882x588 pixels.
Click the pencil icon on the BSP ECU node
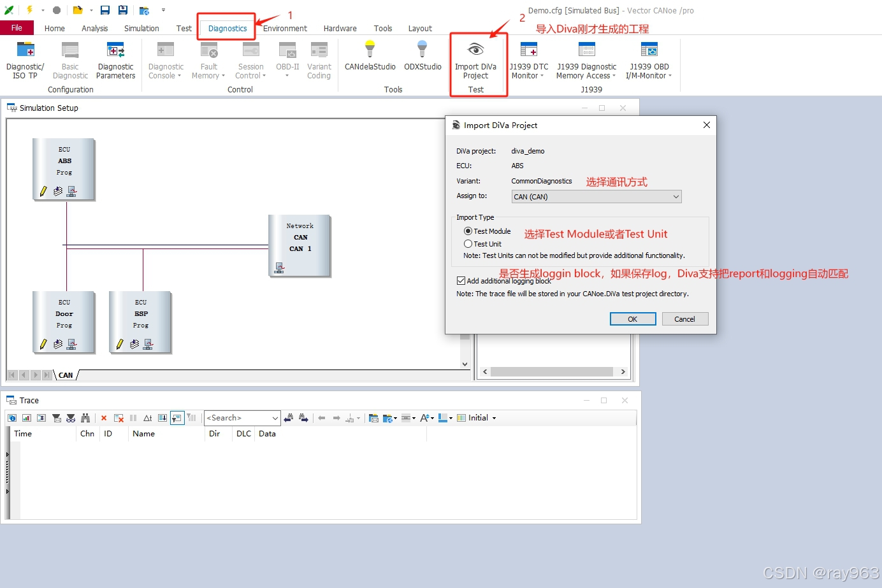pyautogui.click(x=120, y=344)
